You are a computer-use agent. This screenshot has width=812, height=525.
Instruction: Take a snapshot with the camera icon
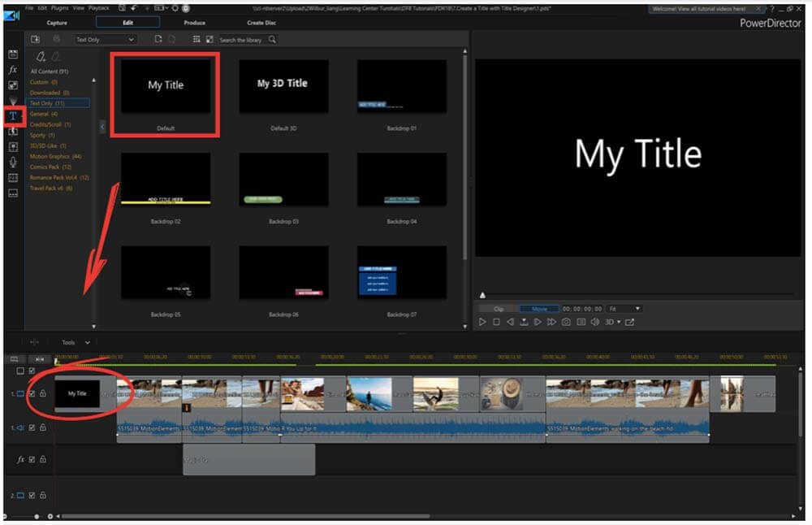[x=566, y=323]
